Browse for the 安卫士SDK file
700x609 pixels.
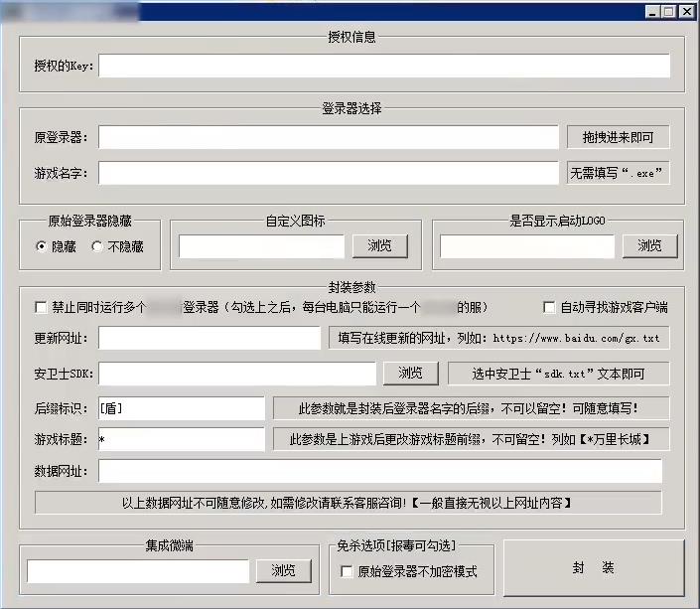point(411,373)
